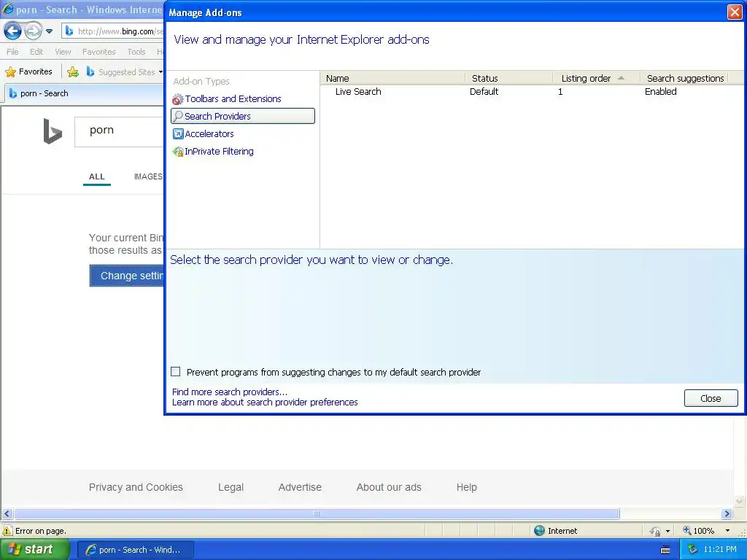Open the Advertise footer link
This screenshot has height=560, width=747.
[300, 487]
